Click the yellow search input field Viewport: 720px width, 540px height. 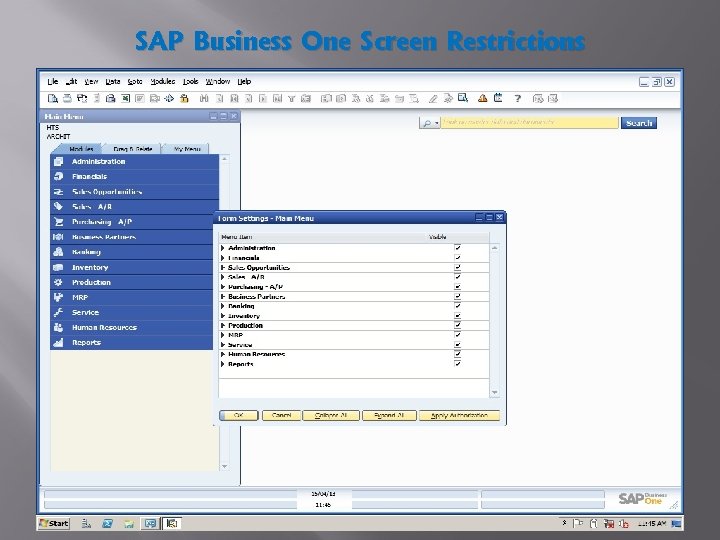click(x=529, y=123)
